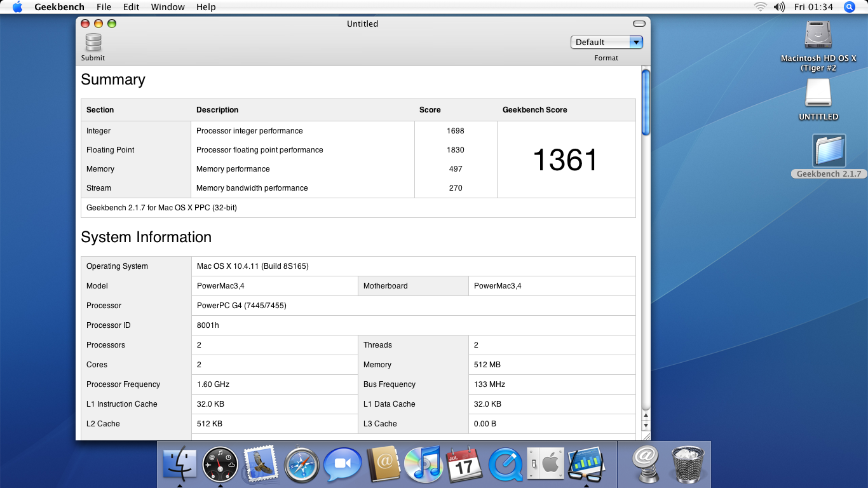Open the @ spring website icon in Dock
This screenshot has height=488, width=868.
[x=646, y=464]
